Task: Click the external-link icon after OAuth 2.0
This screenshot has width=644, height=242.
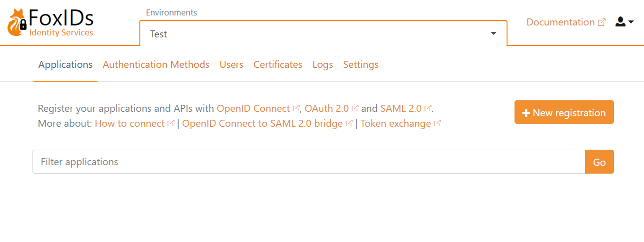Action: pos(355,108)
